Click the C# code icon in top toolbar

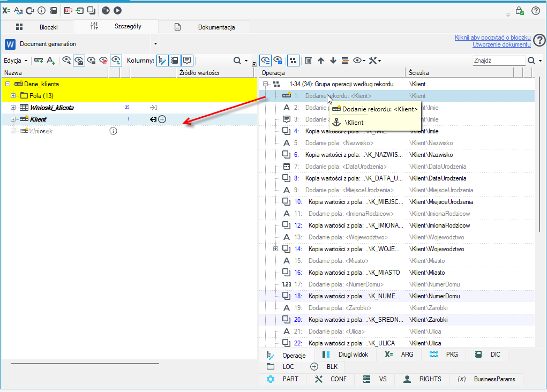(30, 11)
